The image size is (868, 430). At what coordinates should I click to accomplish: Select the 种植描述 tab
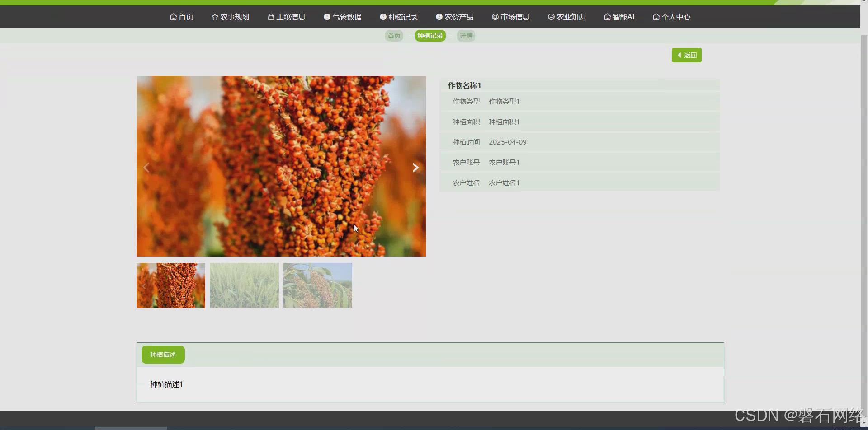click(163, 355)
